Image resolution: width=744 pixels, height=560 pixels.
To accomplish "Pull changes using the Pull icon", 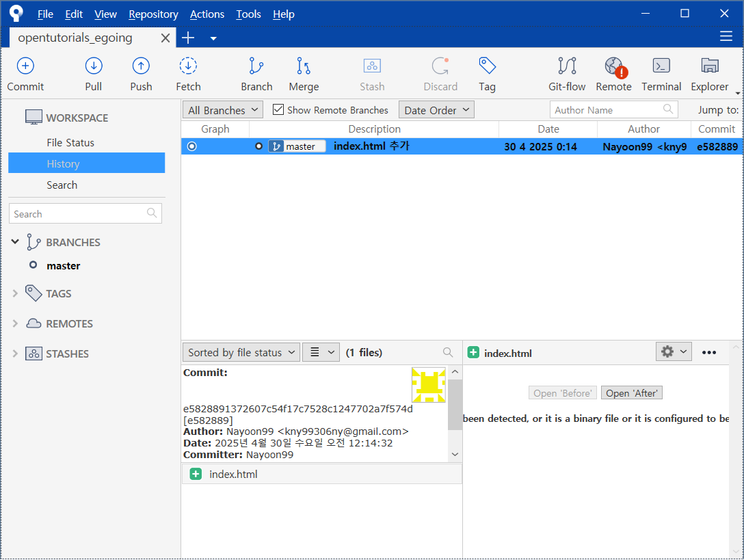I will 94,66.
